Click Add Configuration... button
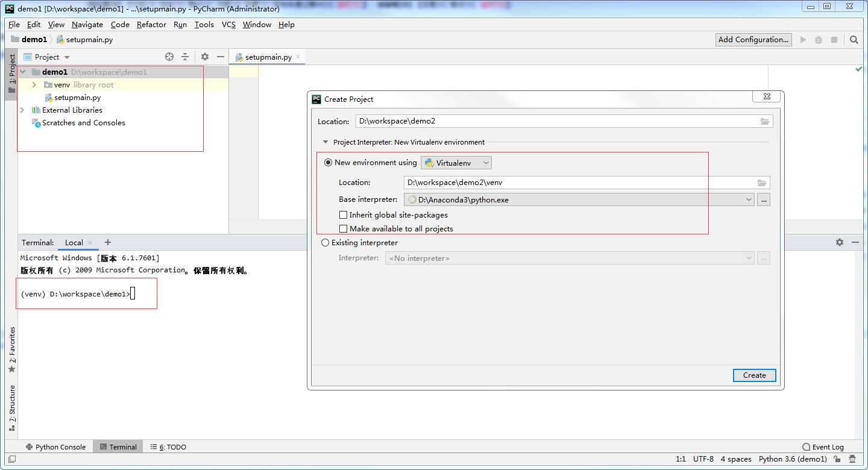This screenshot has height=470, width=868. [x=753, y=40]
